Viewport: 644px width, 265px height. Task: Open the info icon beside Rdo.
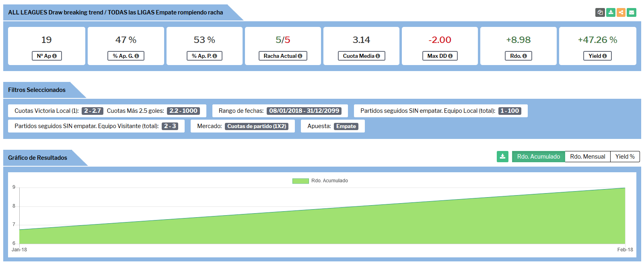click(x=525, y=56)
